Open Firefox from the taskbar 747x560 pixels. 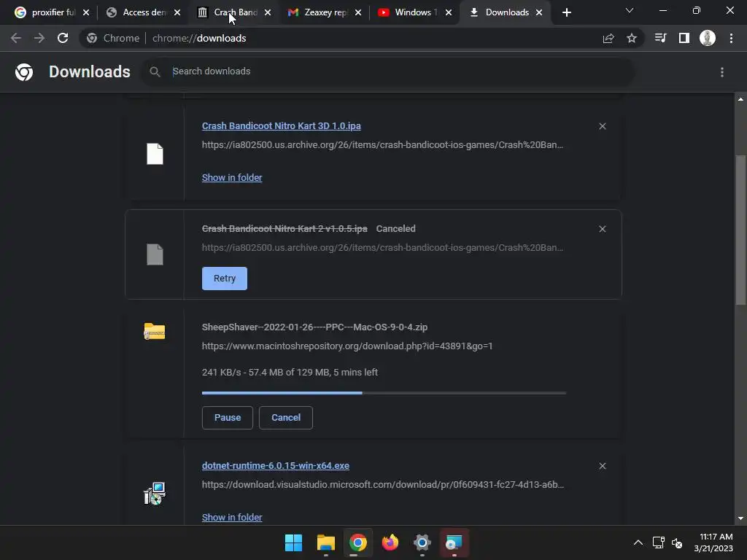pos(390,542)
